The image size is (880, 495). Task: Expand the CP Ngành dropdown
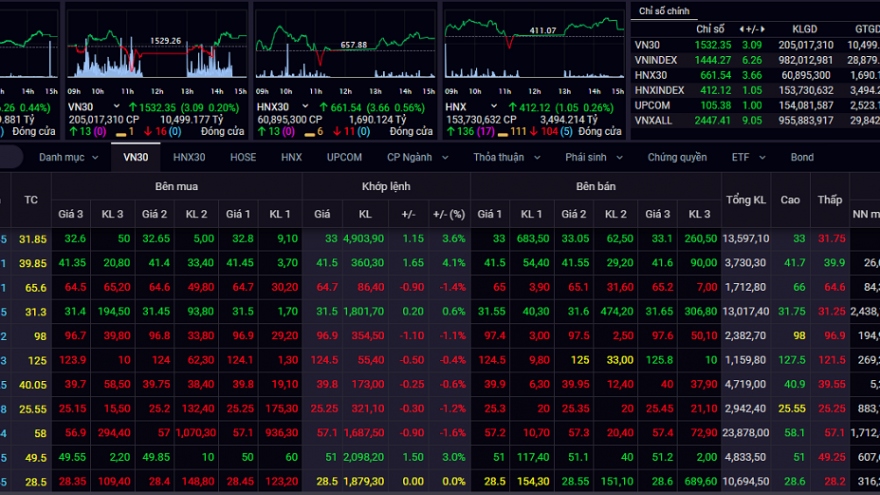click(414, 157)
